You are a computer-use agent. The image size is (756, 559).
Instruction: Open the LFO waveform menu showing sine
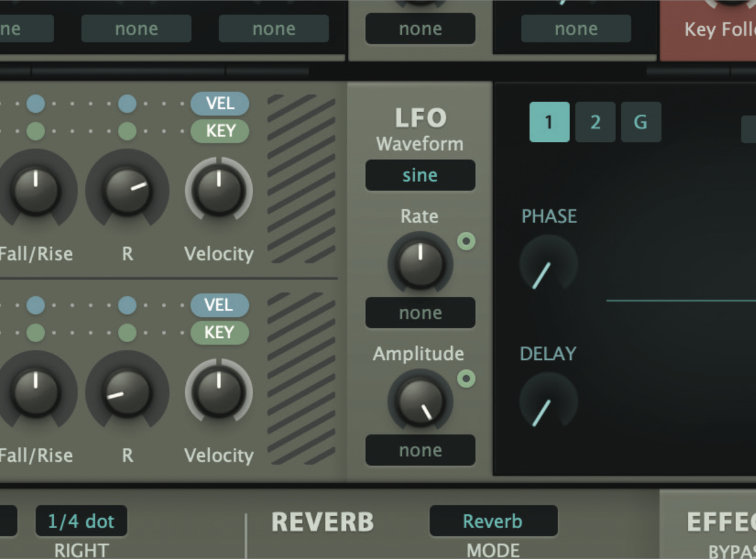pyautogui.click(x=420, y=175)
